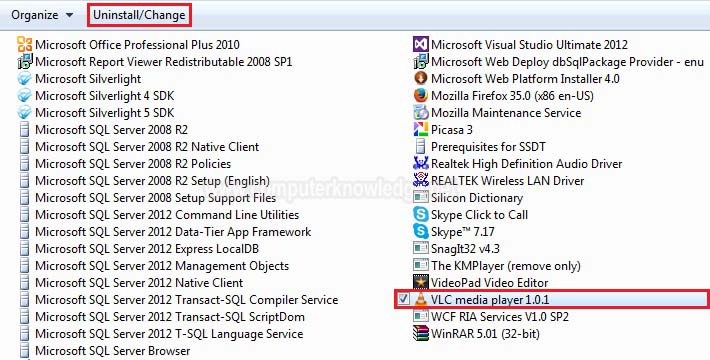710x360 pixels.
Task: Select SQL Server 2012 T-SQL Language Service
Action: click(169, 334)
